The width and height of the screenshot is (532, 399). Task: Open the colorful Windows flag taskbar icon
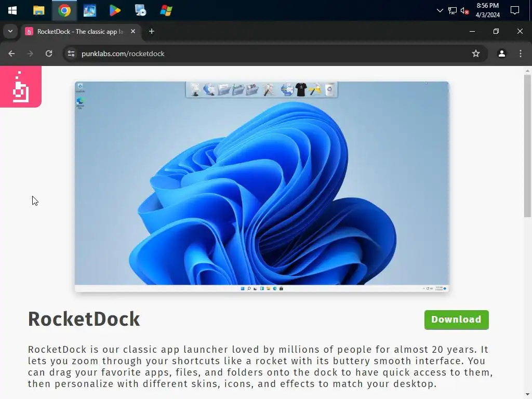tap(166, 10)
